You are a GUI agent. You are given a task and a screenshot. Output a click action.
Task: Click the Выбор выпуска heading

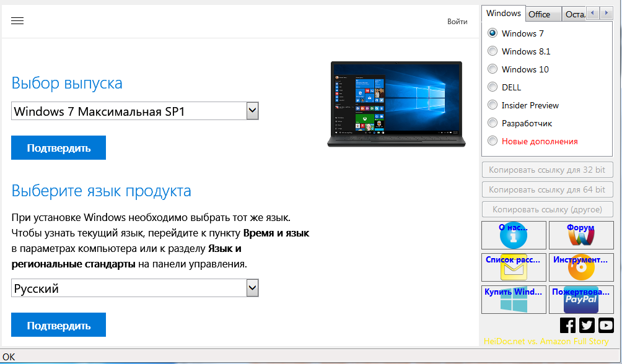pyautogui.click(x=67, y=84)
